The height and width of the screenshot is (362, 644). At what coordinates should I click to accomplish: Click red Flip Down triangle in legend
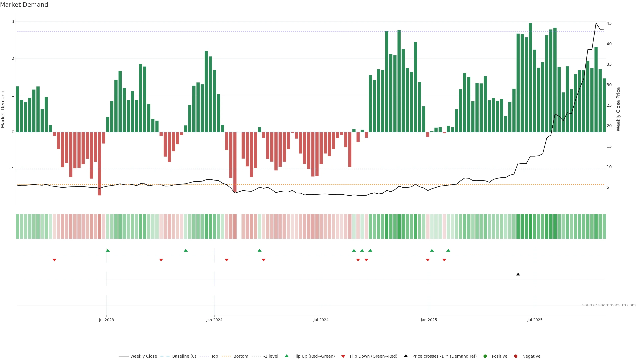[x=343, y=356]
